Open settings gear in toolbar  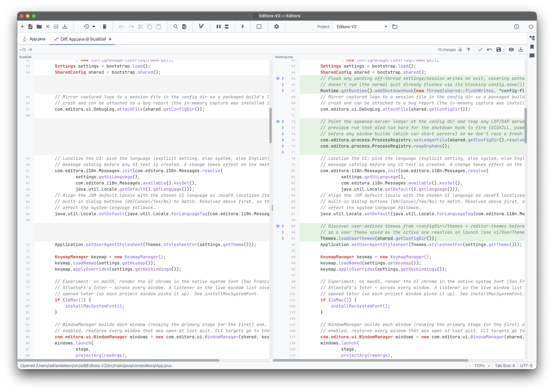(276, 27)
